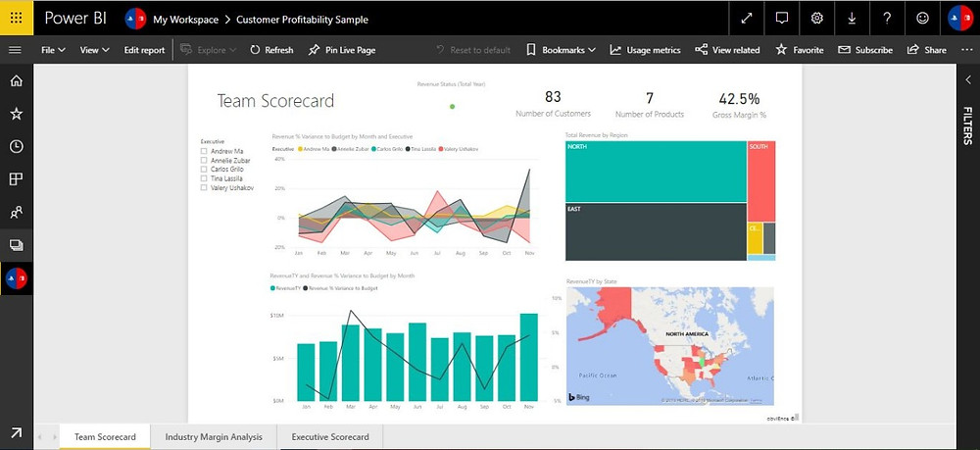Click Valery Ushakov red legend swatch

[x=441, y=149]
